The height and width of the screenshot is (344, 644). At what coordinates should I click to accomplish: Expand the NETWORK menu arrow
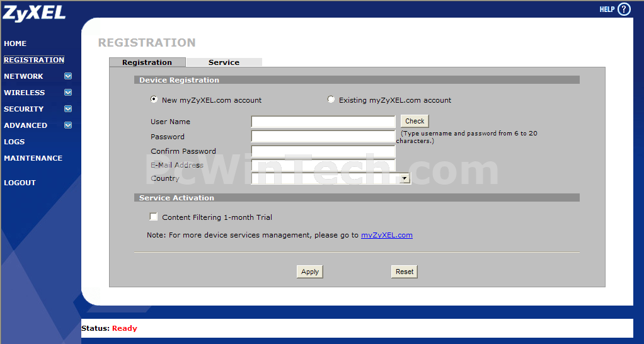click(x=68, y=76)
